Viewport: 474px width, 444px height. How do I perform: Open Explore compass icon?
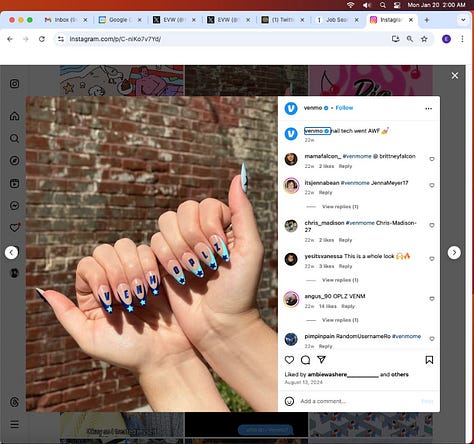(x=14, y=161)
